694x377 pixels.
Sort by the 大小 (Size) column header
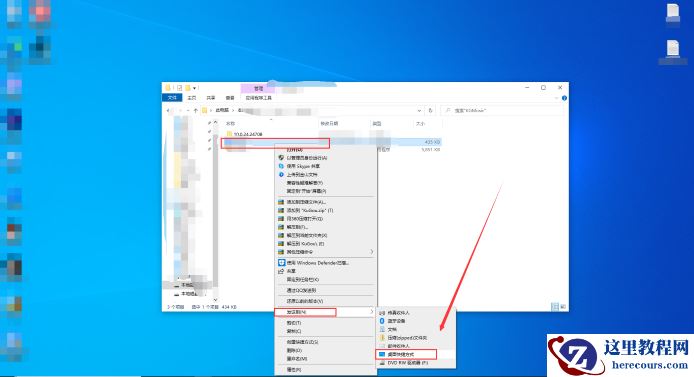pyautogui.click(x=420, y=123)
